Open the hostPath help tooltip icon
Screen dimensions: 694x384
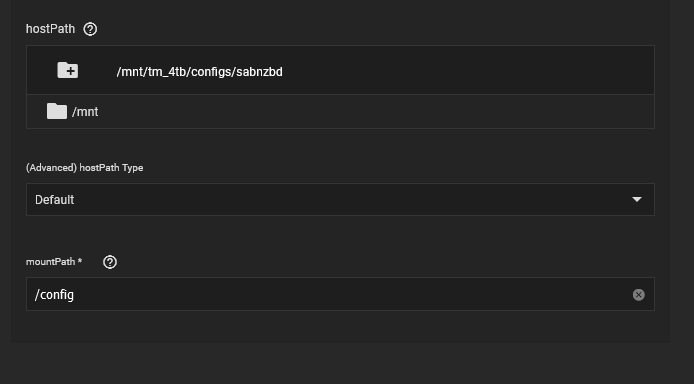point(90,29)
